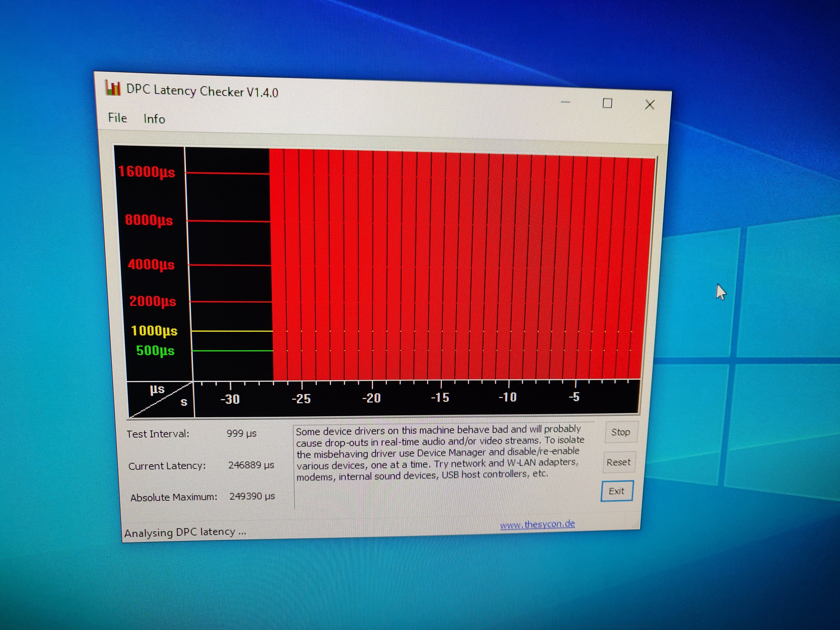
Task: Click the -15 second time axis marker
Action: coord(440,398)
